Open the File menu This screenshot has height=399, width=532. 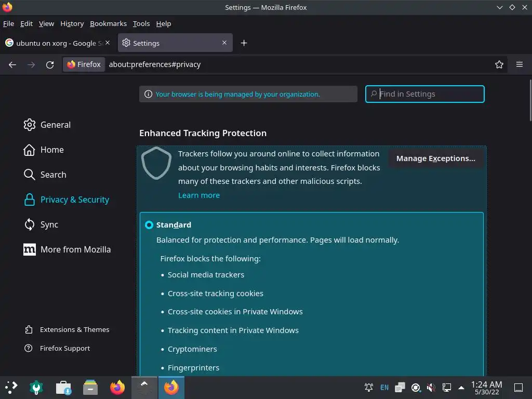tap(8, 24)
